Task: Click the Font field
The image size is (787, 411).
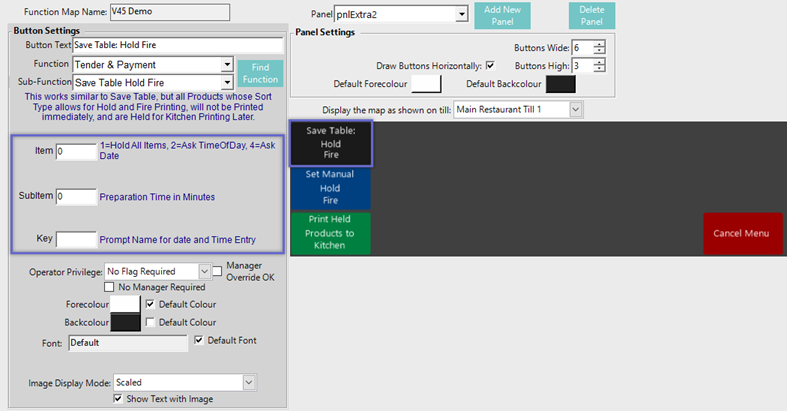Action: 128,343
